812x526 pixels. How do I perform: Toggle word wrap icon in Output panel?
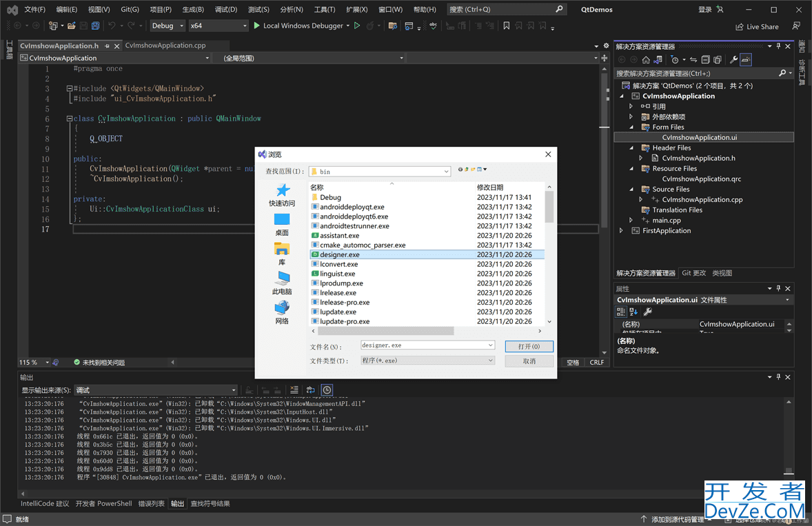(310, 390)
